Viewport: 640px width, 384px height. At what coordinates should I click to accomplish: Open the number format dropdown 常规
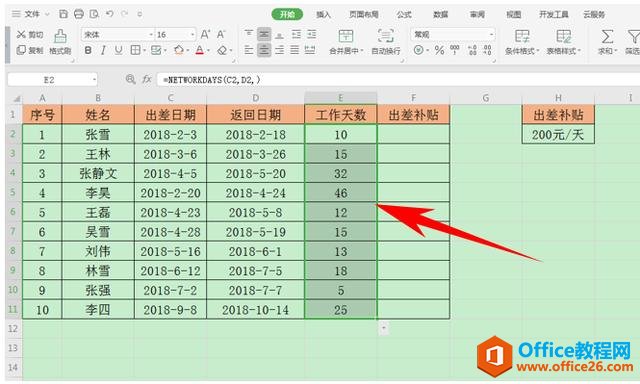point(491,35)
